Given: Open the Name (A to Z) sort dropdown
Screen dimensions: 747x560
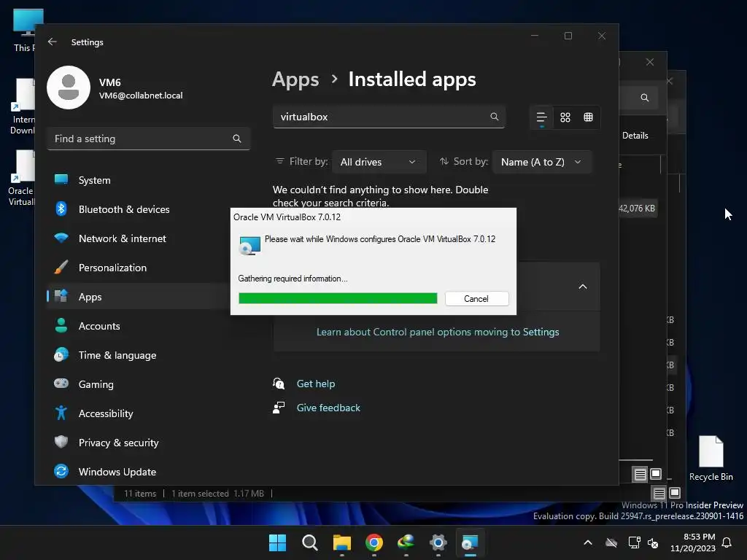Looking at the screenshot, I should point(542,162).
